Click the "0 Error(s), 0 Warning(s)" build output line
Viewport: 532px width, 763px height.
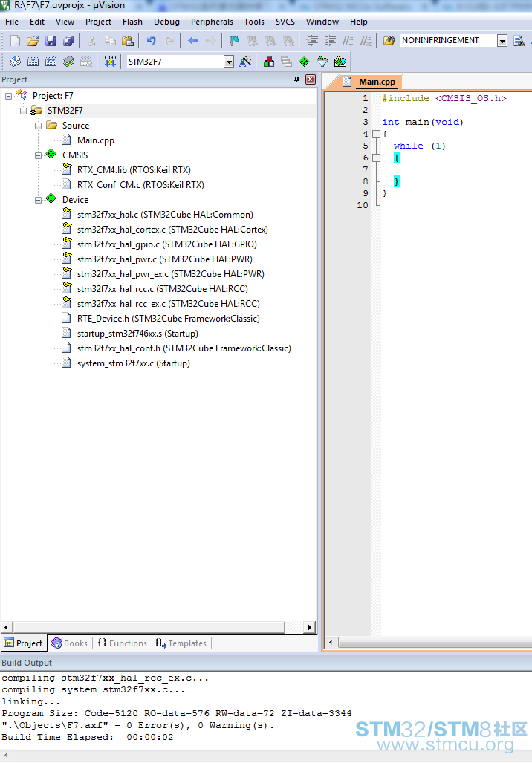tap(138, 726)
